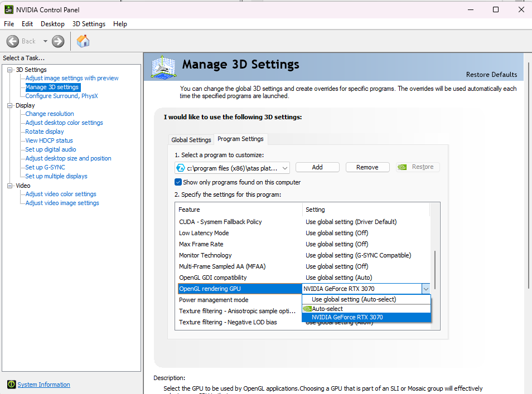Select the Program Settings tab
Screen dimensions: 532x394
(x=240, y=139)
